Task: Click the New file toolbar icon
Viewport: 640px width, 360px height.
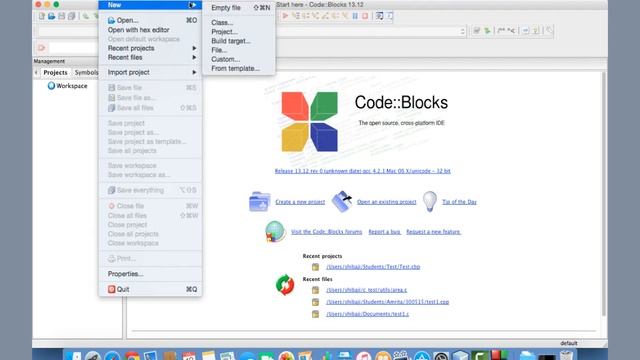Action: [x=42, y=16]
